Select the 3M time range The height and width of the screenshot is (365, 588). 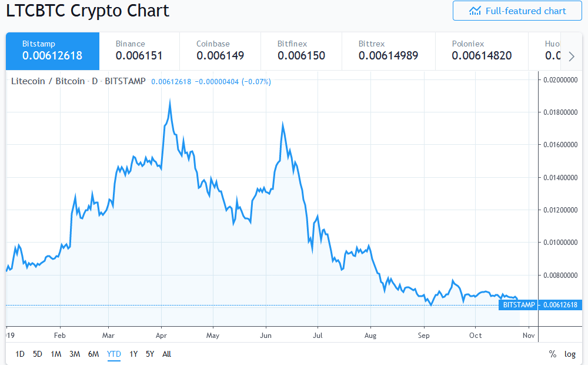point(75,354)
